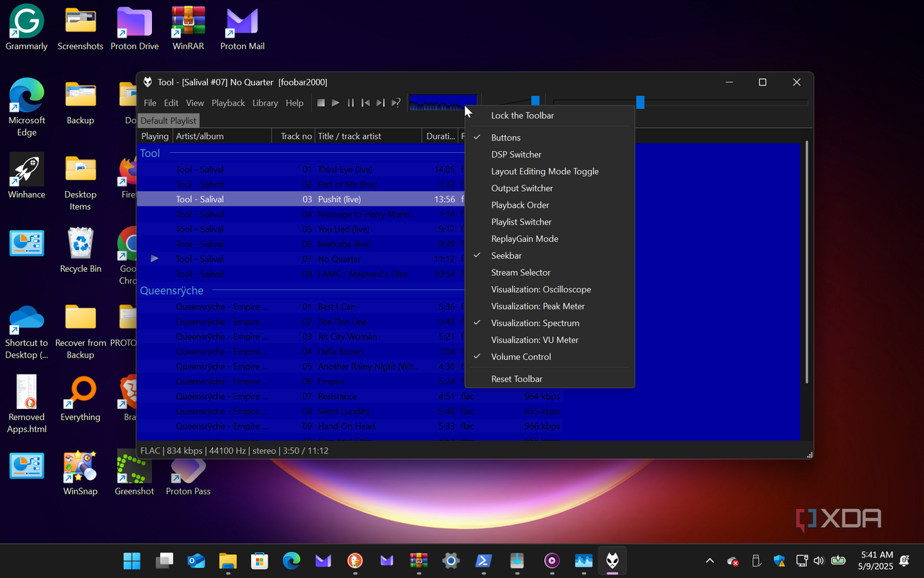This screenshot has height=578, width=924.
Task: Click the Playing column header
Action: [155, 136]
